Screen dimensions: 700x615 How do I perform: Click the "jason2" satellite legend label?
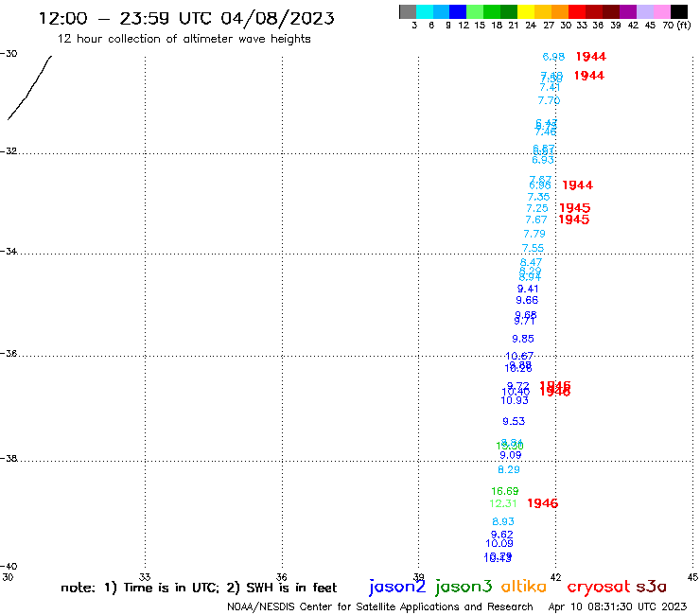(x=397, y=587)
